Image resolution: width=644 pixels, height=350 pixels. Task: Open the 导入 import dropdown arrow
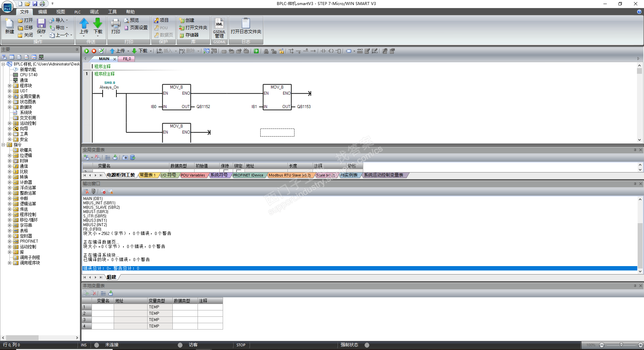tap(67, 20)
